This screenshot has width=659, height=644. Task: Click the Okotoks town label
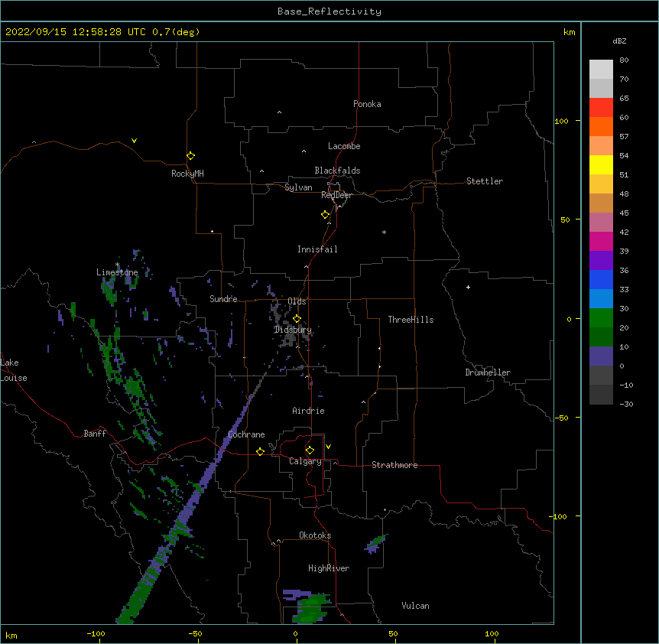pyautogui.click(x=315, y=535)
